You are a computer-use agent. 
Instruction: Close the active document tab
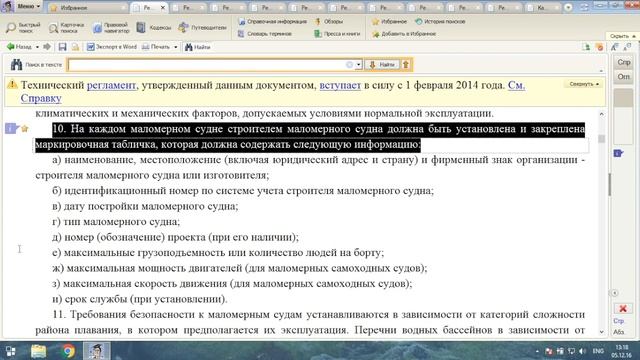(162, 7)
